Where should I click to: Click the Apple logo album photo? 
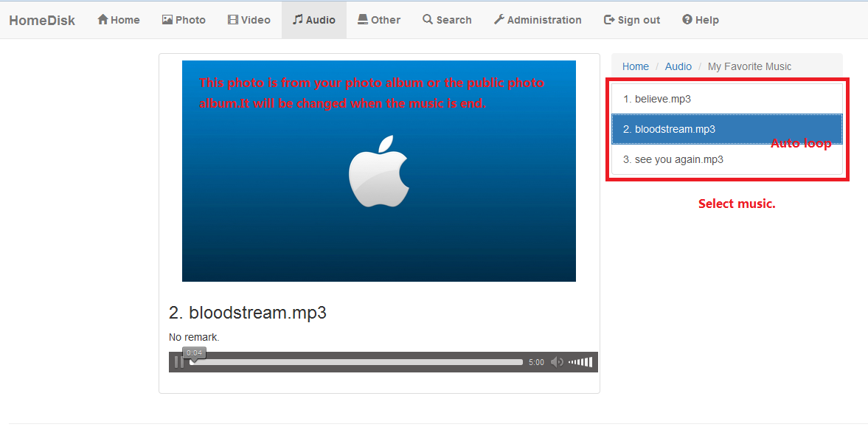(x=378, y=171)
